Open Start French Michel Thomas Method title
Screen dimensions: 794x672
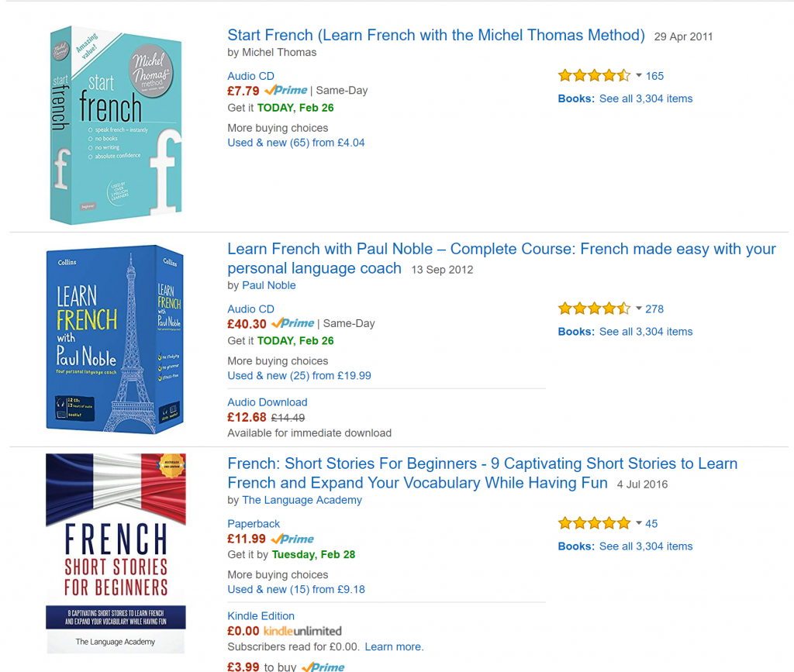tap(436, 36)
